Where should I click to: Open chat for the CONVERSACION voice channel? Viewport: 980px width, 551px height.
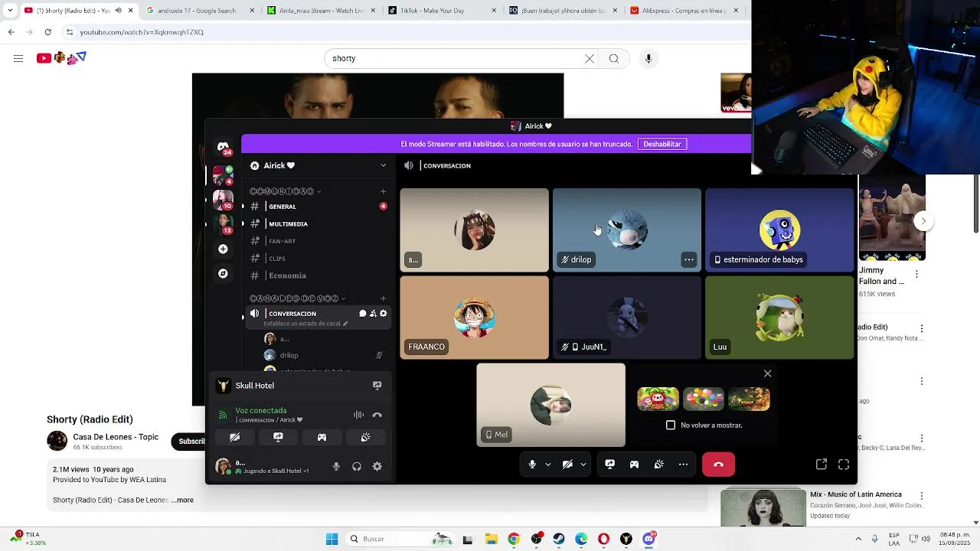[362, 314]
